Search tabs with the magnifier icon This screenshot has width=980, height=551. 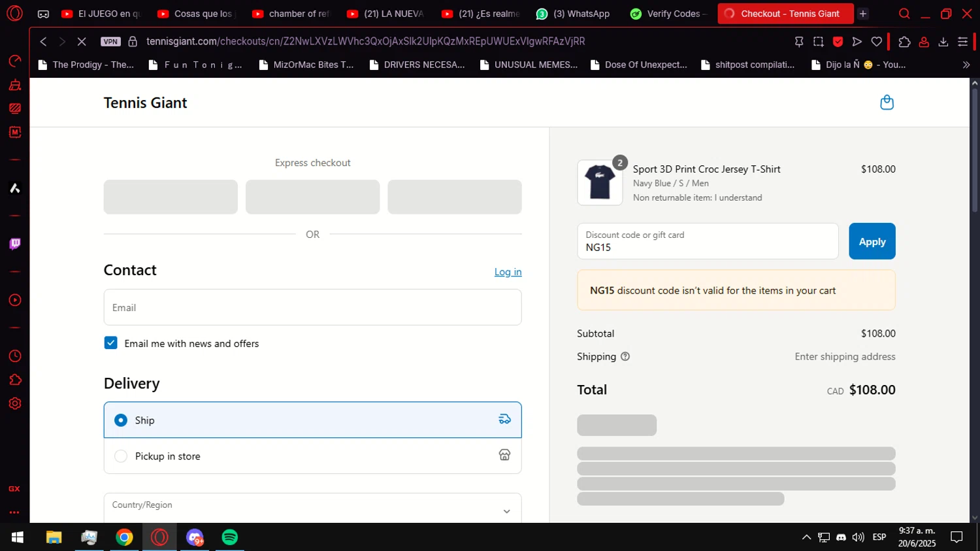[904, 14]
